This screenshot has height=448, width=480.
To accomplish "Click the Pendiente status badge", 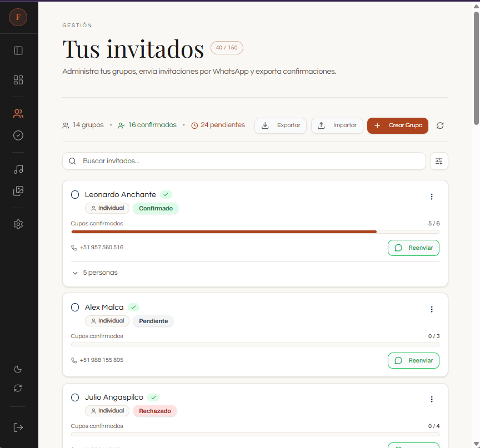I will (153, 321).
